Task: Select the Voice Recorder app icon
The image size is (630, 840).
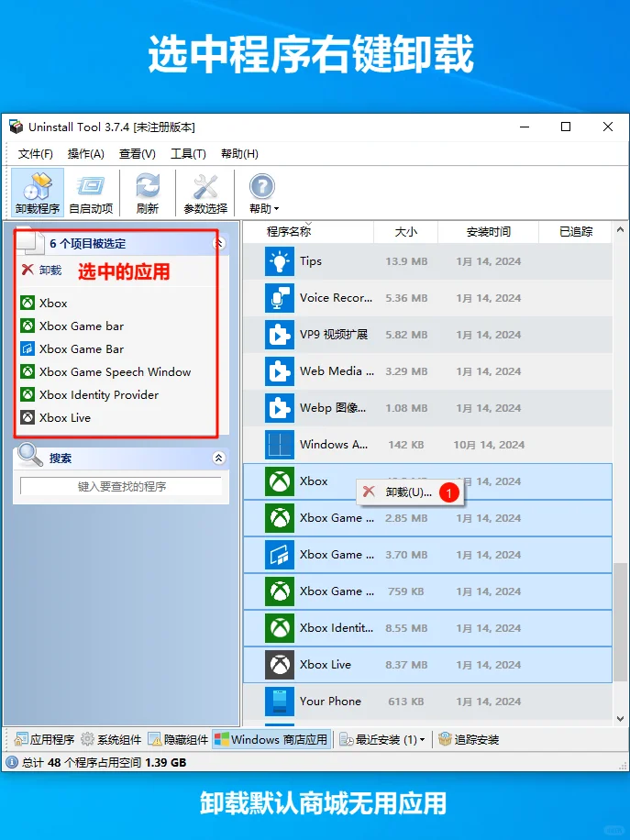Action: [x=280, y=298]
